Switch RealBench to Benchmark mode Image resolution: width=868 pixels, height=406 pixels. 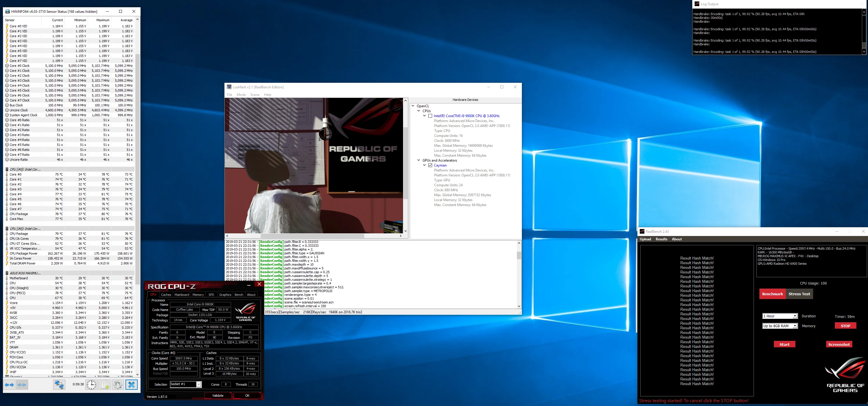[772, 294]
